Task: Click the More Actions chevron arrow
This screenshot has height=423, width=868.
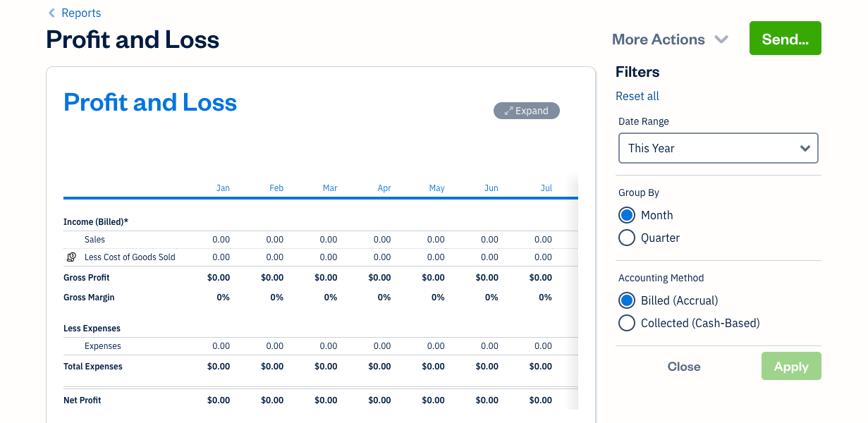Action: (721, 39)
